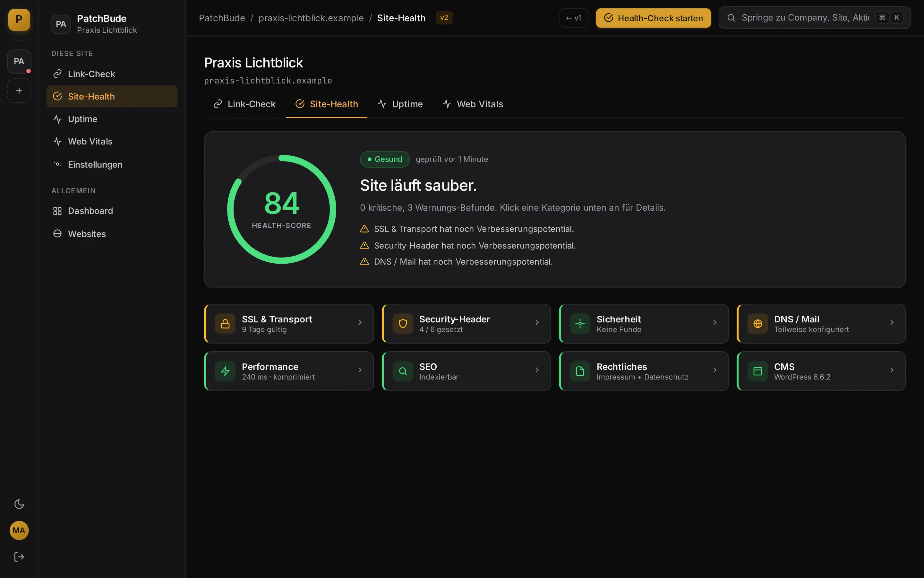Click the orange P app logo
Viewport: 924px width, 578px height.
coord(19,20)
